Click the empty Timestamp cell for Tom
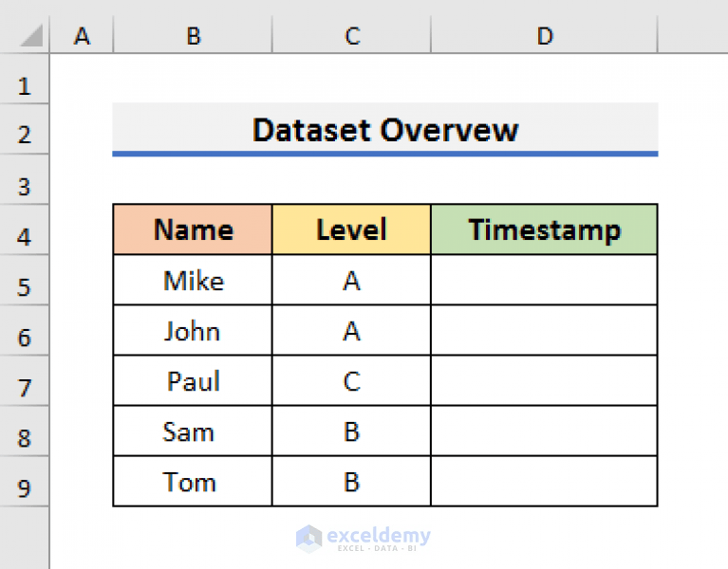728x569 pixels. pyautogui.click(x=544, y=481)
